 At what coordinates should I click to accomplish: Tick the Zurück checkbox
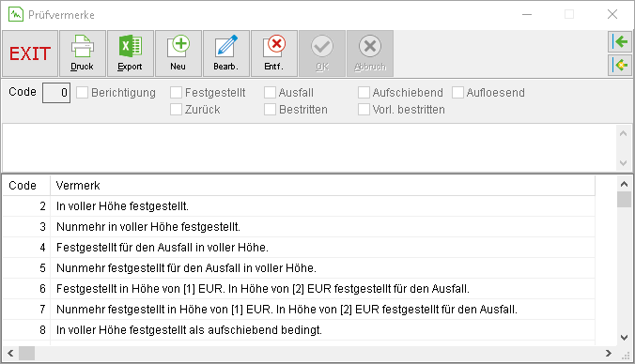[x=176, y=110]
